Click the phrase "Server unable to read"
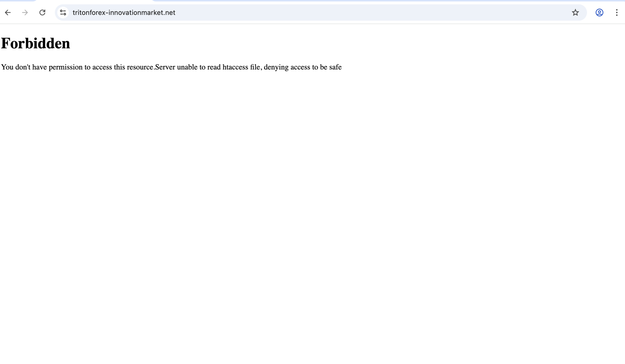The width and height of the screenshot is (625, 364). [188, 67]
